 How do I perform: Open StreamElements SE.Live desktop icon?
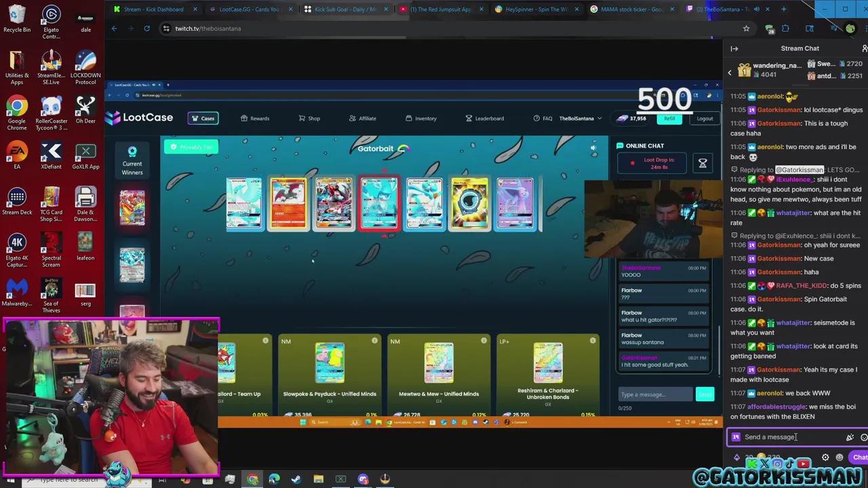[x=51, y=68]
